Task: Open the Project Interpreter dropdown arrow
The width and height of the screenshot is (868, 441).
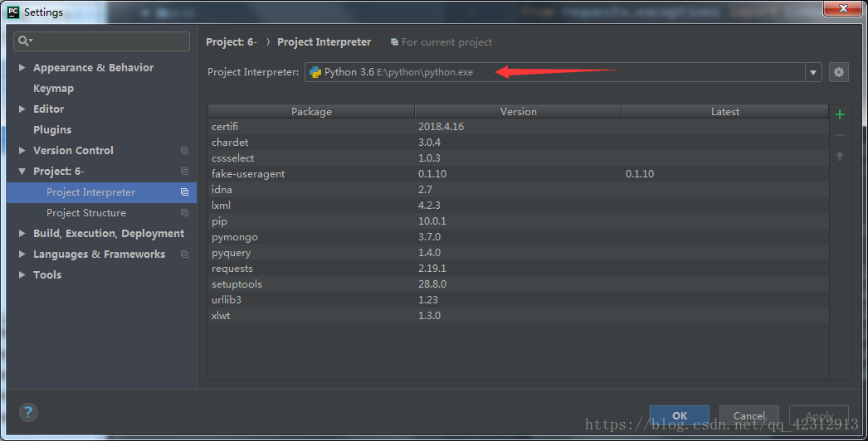Action: [812, 72]
